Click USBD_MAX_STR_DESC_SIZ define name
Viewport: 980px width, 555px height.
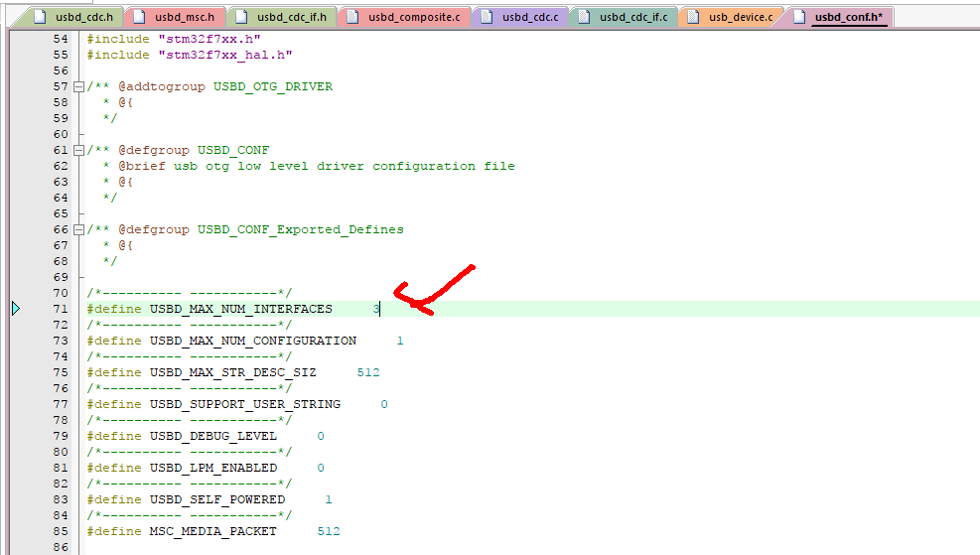point(232,372)
